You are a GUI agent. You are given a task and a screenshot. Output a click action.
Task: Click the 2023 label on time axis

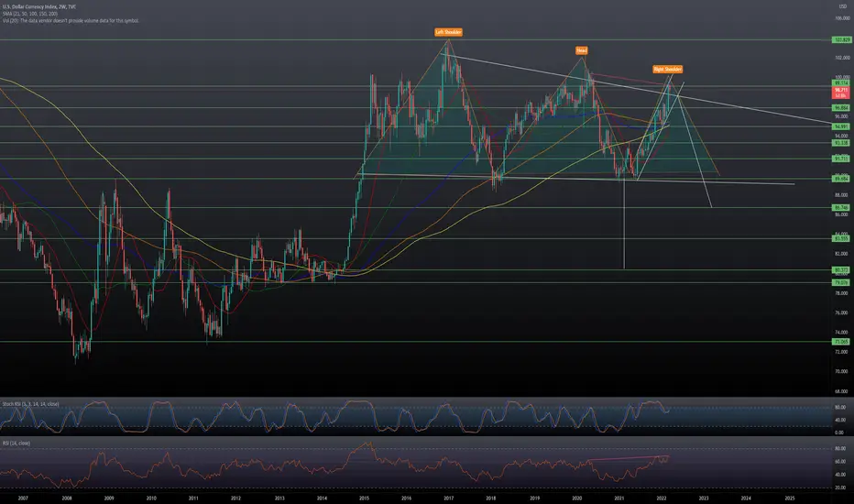tap(704, 498)
